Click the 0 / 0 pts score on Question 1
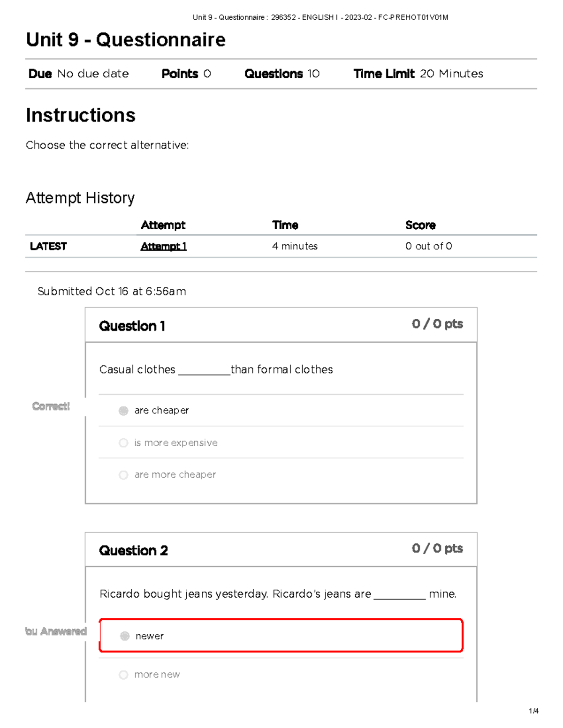The width and height of the screenshot is (563, 728). tap(437, 323)
